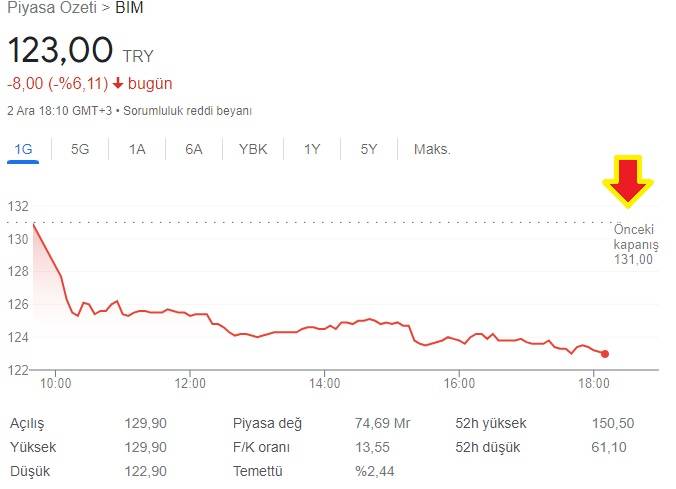Click the 52h yüksek value 150,50
This screenshot has height=489, width=676.
[x=613, y=423]
